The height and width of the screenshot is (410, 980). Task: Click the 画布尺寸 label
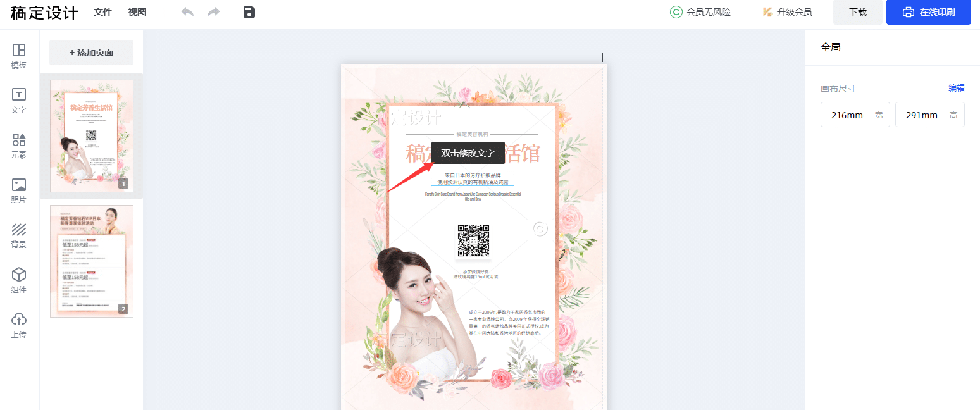point(838,88)
